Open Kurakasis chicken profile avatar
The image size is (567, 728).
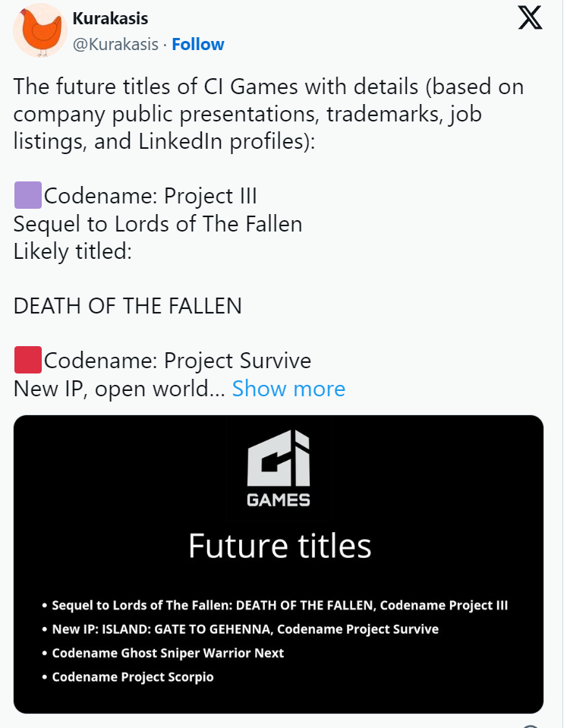click(x=40, y=30)
